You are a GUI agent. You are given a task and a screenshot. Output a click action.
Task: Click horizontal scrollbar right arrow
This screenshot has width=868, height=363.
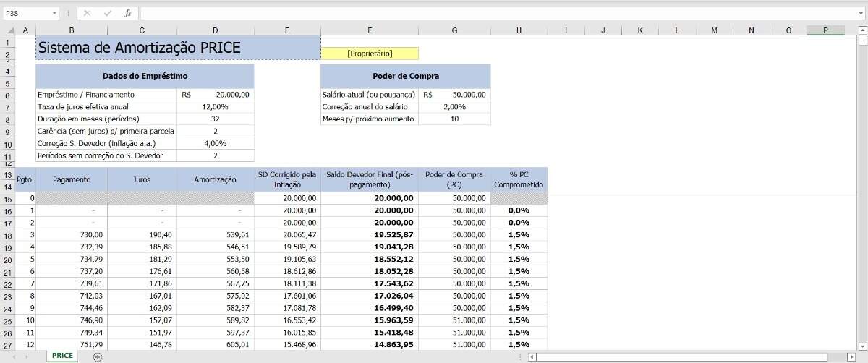pos(851,356)
